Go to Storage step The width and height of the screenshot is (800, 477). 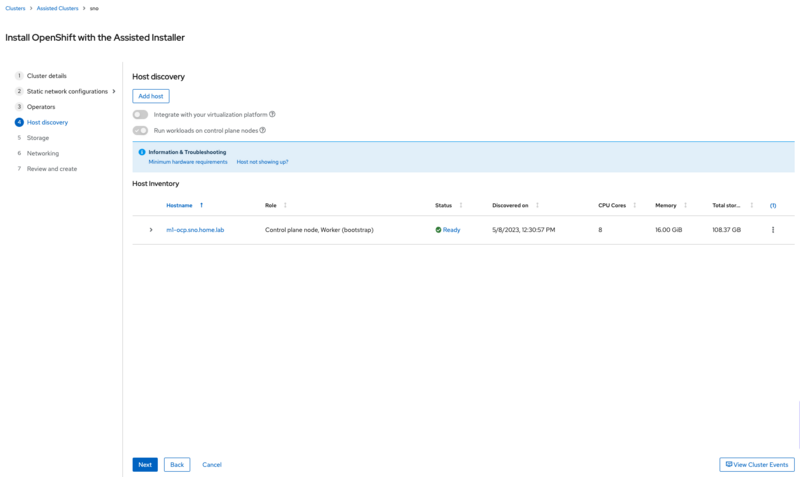[38, 138]
